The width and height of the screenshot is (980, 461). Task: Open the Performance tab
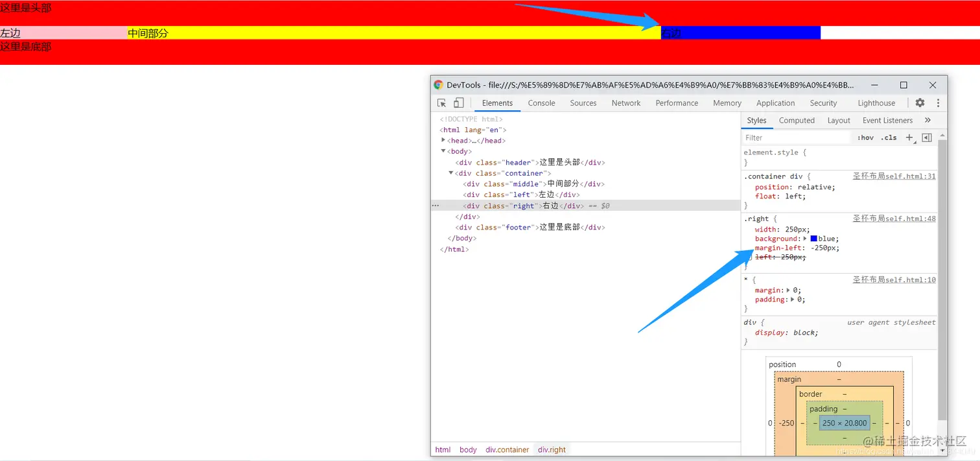tap(677, 103)
